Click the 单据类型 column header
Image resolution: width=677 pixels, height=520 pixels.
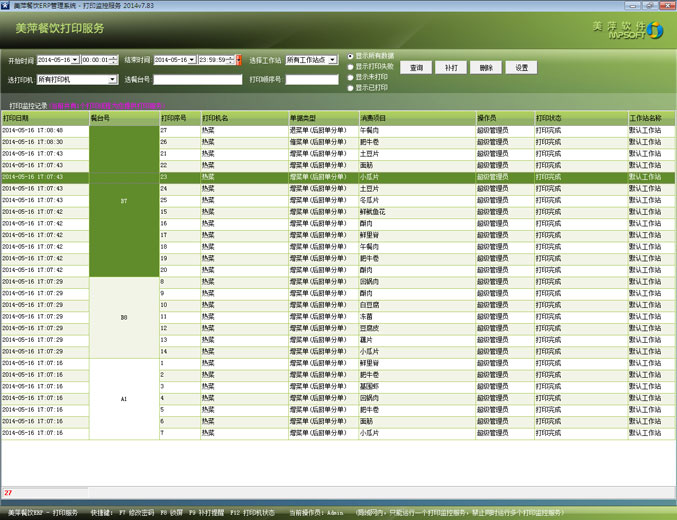click(324, 118)
